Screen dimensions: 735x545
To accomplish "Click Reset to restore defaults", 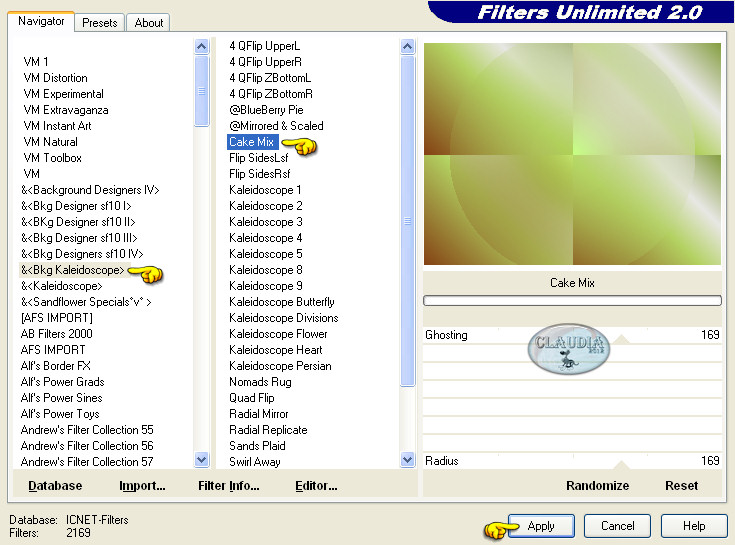I will point(682,485).
